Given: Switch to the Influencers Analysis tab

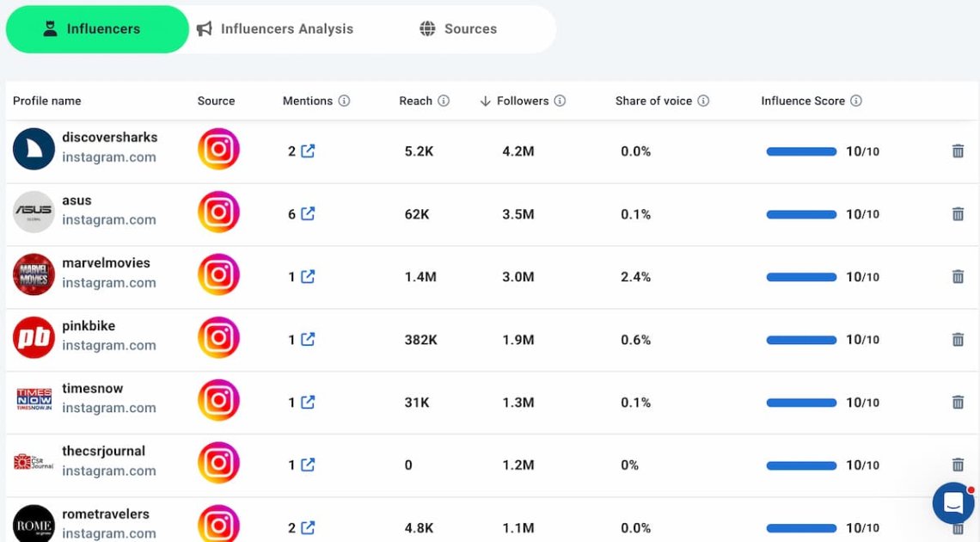Looking at the screenshot, I should [x=286, y=28].
